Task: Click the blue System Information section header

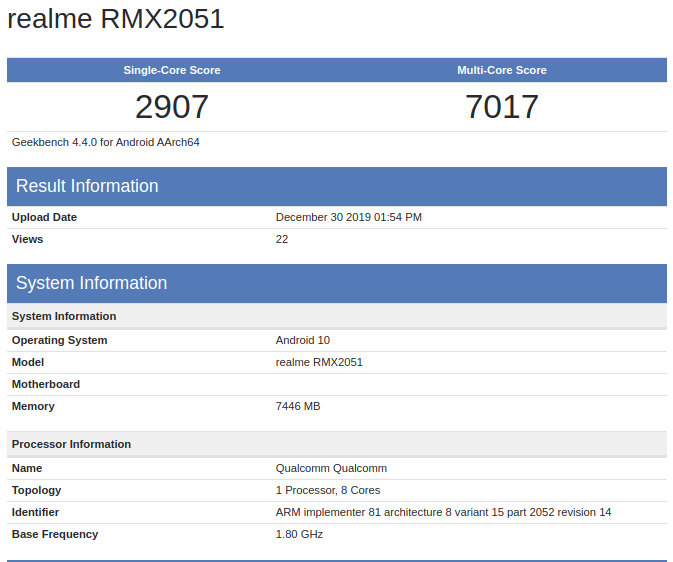Action: point(92,283)
